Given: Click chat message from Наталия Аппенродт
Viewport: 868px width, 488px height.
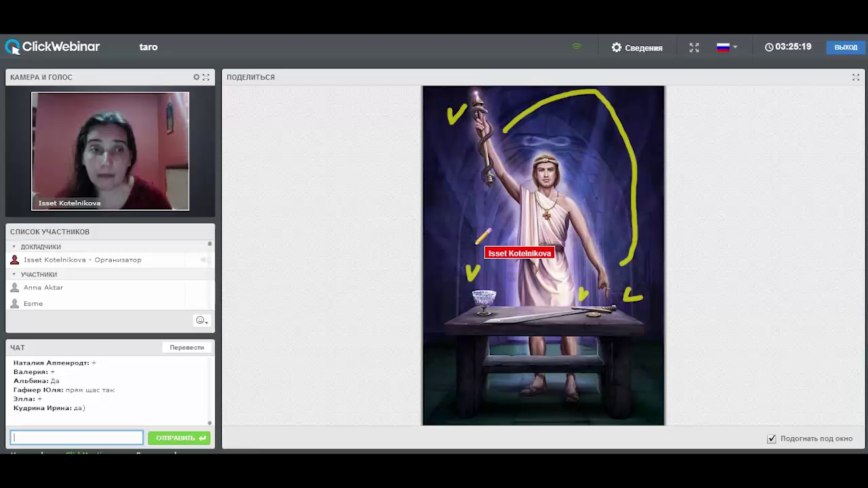Looking at the screenshot, I should (x=55, y=363).
